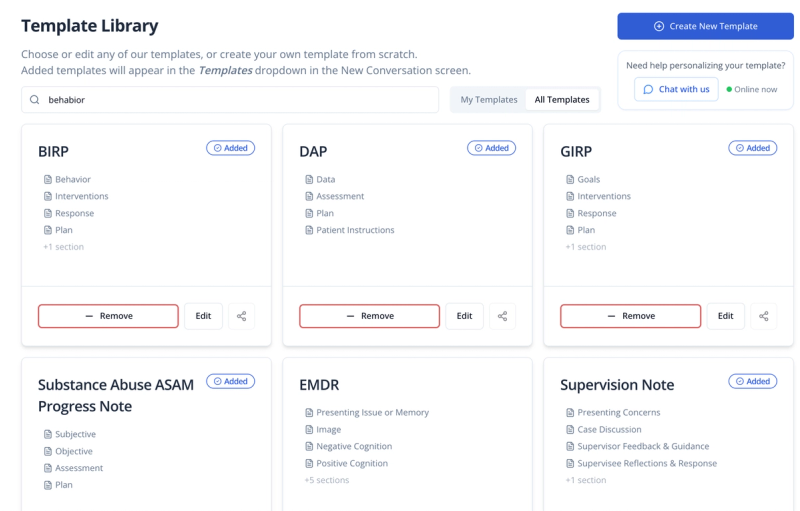Switch to My Templates tab

pos(489,99)
